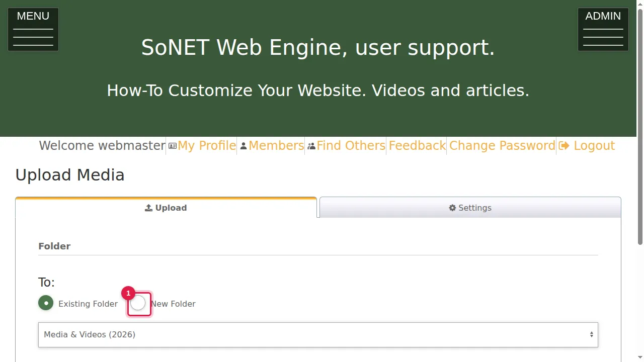Click the "Welcome webmaster" text

click(102, 146)
